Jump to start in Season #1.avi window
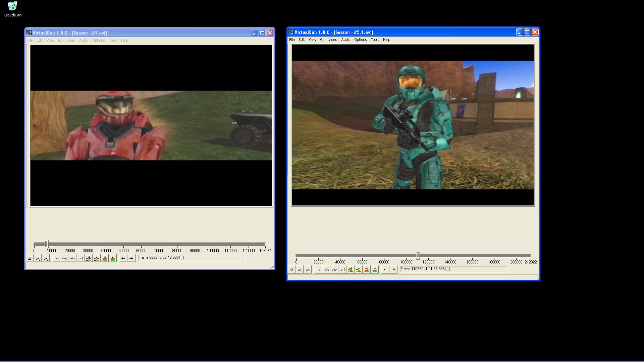The width and height of the screenshot is (644, 362). (56, 258)
